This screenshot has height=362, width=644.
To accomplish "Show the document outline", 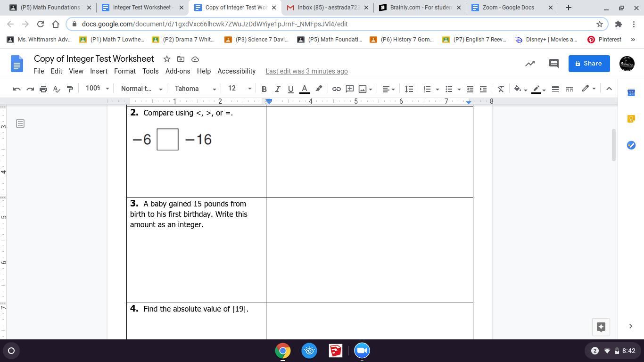I will pyautogui.click(x=20, y=123).
